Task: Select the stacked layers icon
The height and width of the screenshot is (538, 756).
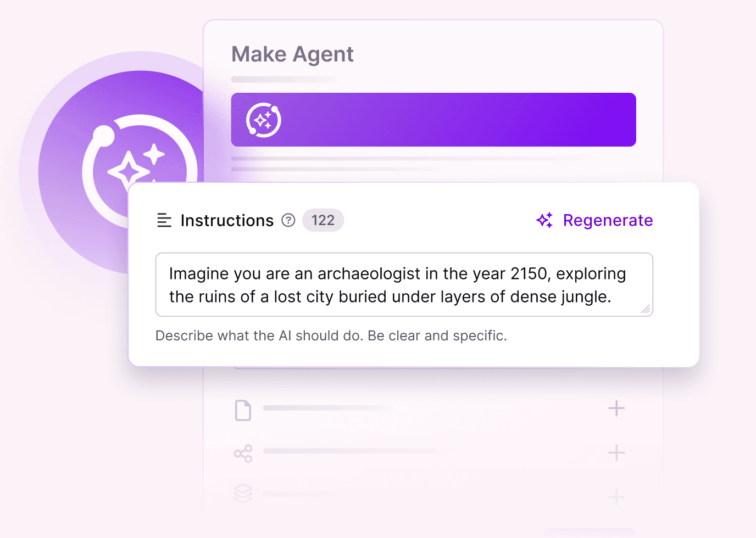Action: pos(243,493)
